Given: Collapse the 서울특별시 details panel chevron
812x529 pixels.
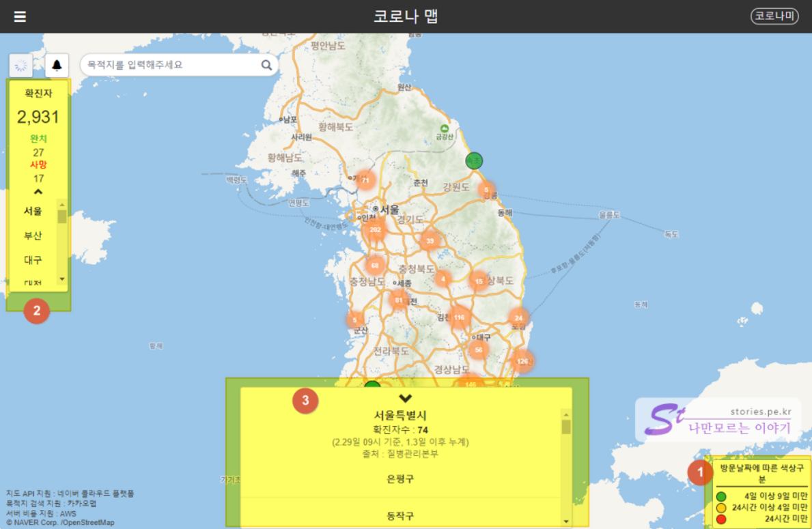Looking at the screenshot, I should click(405, 398).
